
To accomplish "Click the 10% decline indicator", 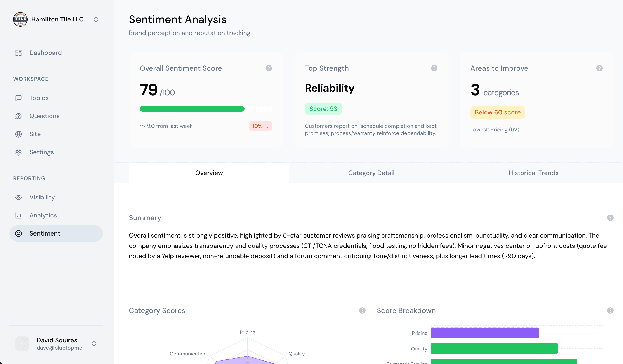I will pyautogui.click(x=260, y=126).
